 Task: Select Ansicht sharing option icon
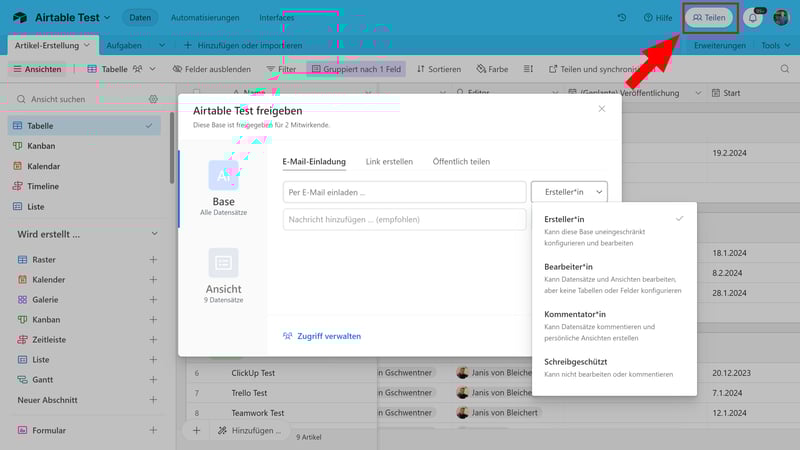[x=223, y=263]
